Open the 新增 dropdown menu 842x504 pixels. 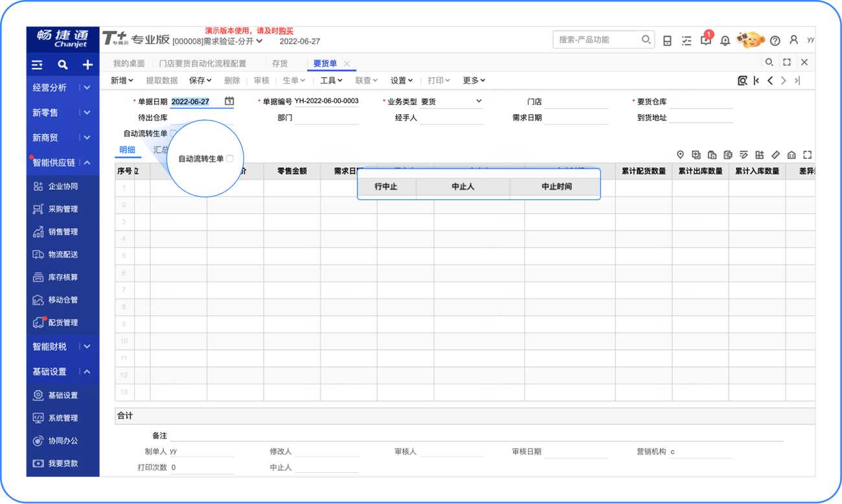tap(122, 80)
